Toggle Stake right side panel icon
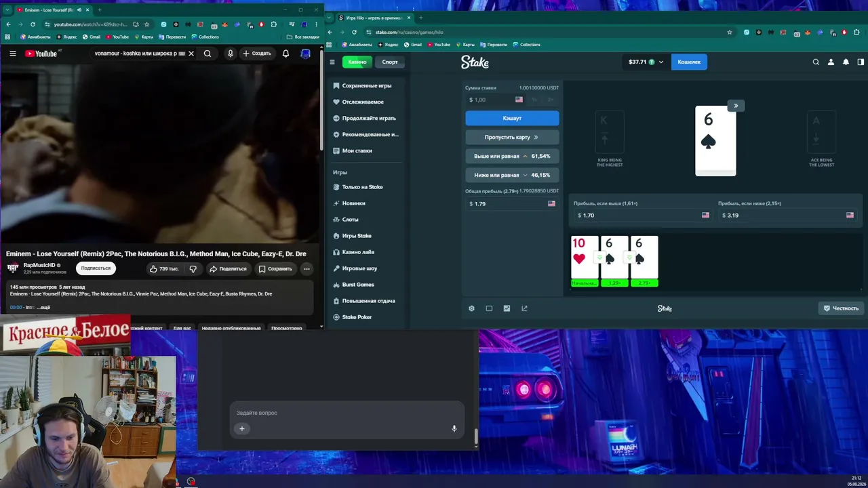Image resolution: width=868 pixels, height=488 pixels. click(x=861, y=62)
